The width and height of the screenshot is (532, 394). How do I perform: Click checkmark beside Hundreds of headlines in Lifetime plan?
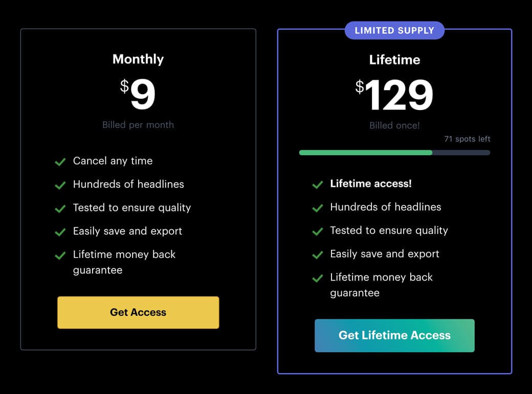(x=318, y=208)
